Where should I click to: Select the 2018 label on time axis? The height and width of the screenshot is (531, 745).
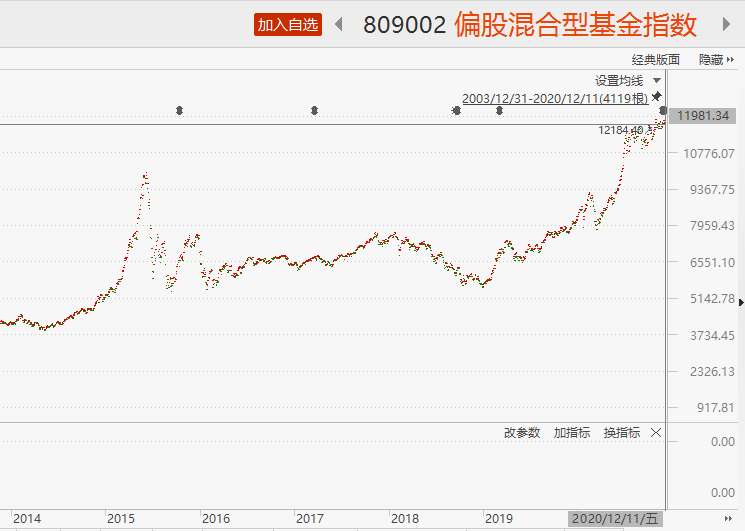click(x=405, y=519)
